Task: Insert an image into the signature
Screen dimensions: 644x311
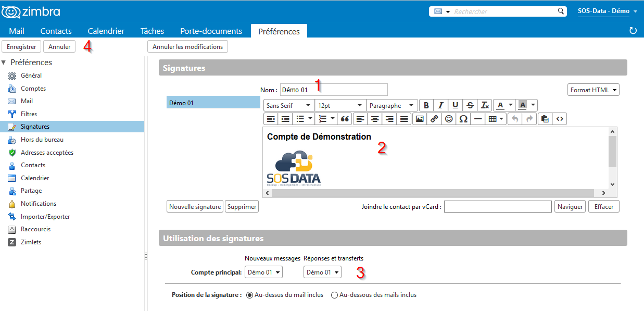Action: (419, 119)
